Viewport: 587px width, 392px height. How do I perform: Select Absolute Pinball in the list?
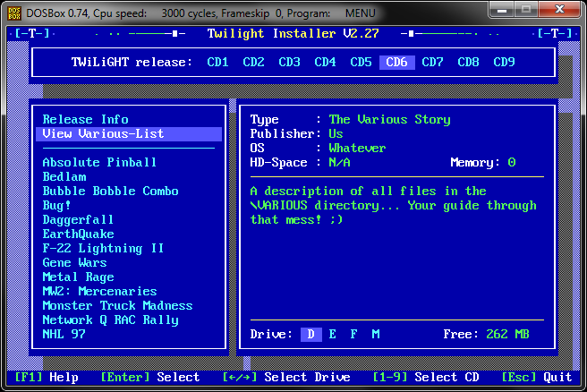(x=99, y=163)
